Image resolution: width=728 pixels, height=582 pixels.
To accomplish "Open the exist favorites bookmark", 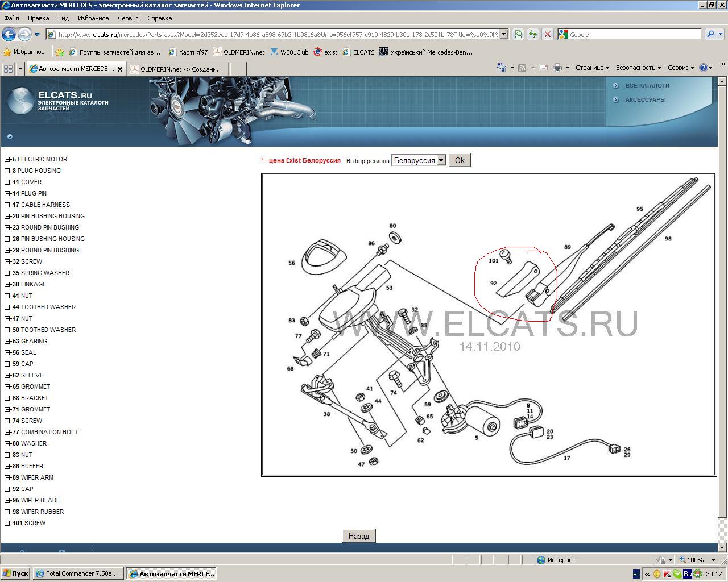I will [325, 52].
